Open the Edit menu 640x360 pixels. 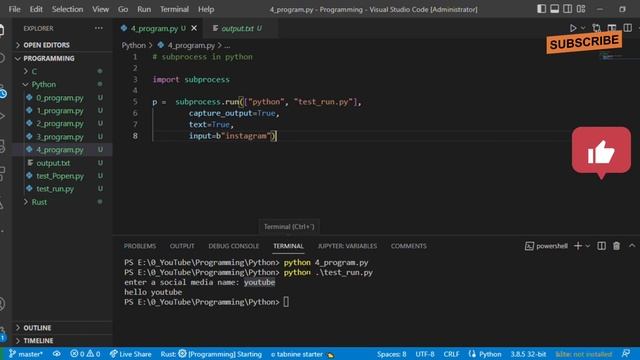click(36, 9)
